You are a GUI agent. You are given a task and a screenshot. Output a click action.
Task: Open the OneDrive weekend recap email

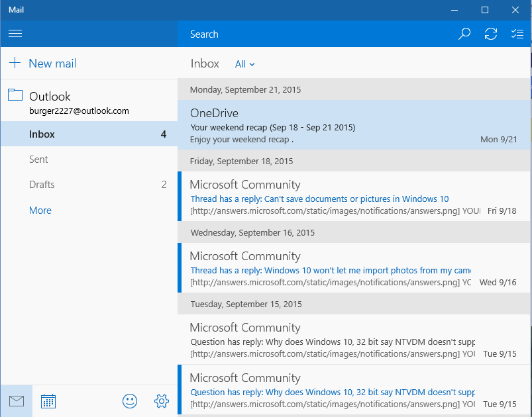354,125
